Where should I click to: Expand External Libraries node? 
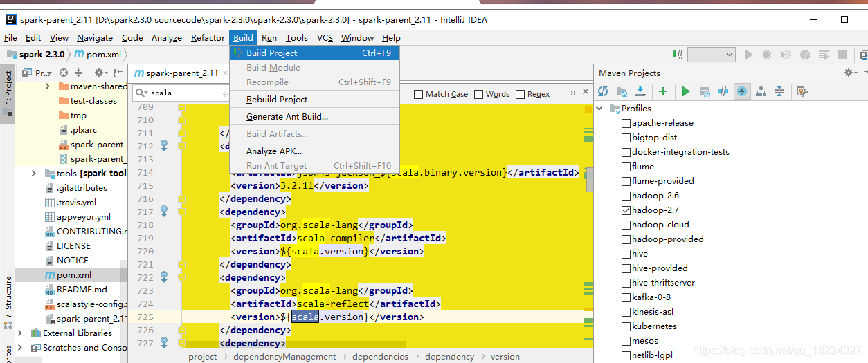19,333
